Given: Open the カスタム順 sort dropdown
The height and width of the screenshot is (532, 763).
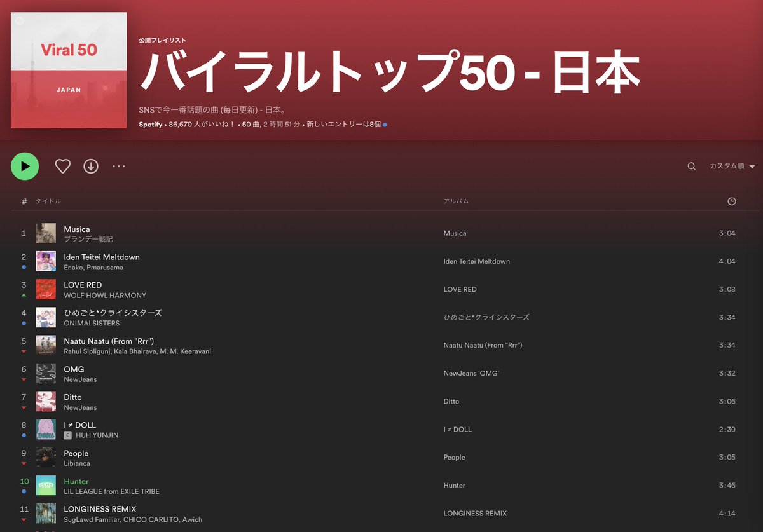Looking at the screenshot, I should click(732, 167).
